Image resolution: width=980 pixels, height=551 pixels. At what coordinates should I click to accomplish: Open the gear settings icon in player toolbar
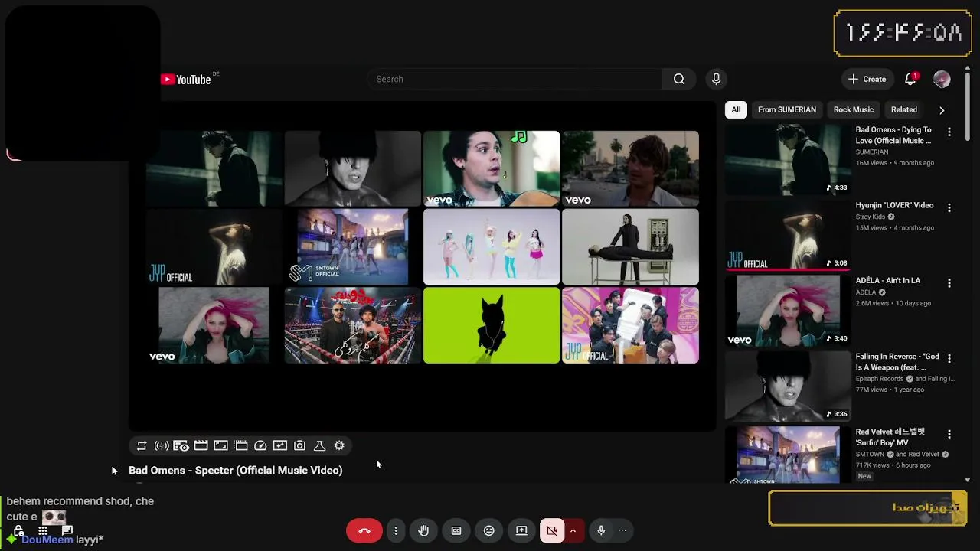point(339,445)
